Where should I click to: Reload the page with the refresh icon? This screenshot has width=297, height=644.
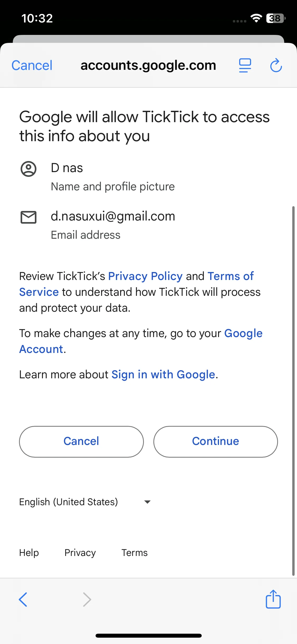[276, 65]
